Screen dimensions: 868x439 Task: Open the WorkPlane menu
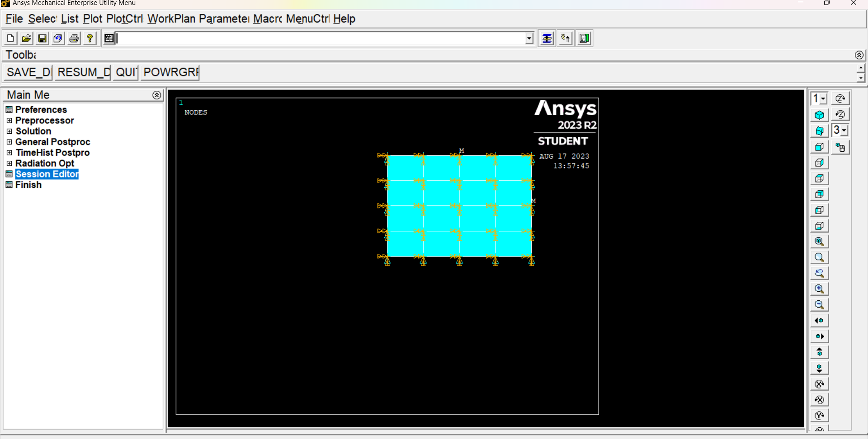[x=171, y=19]
